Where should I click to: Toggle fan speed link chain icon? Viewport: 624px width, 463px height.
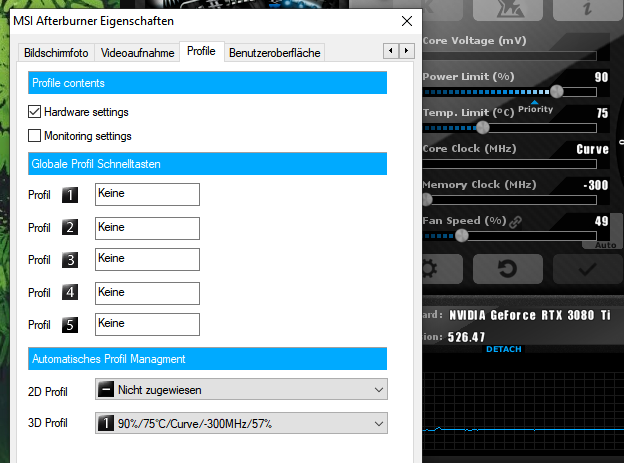[515, 221]
